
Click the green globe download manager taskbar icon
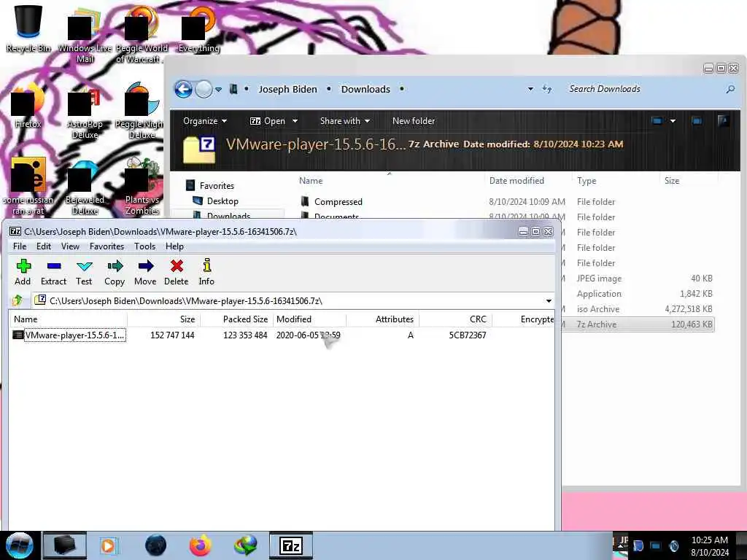pyautogui.click(x=245, y=545)
